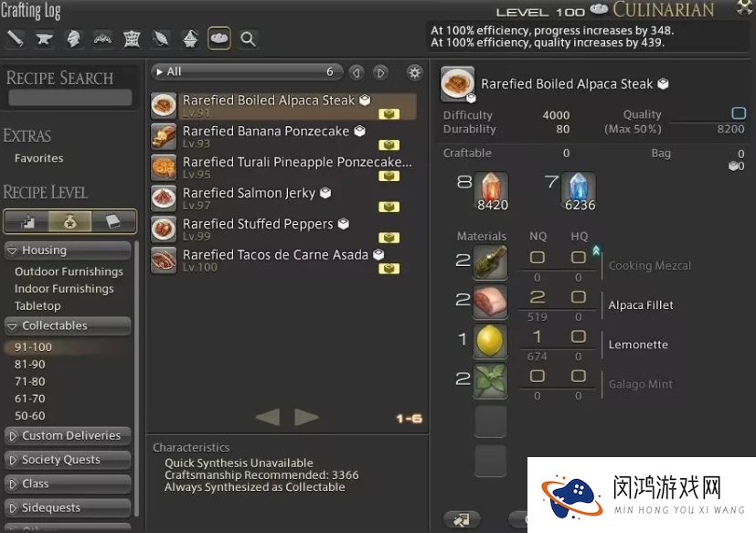Switch to the Weaver needle icon
This screenshot has width=756, height=533.
(161, 38)
